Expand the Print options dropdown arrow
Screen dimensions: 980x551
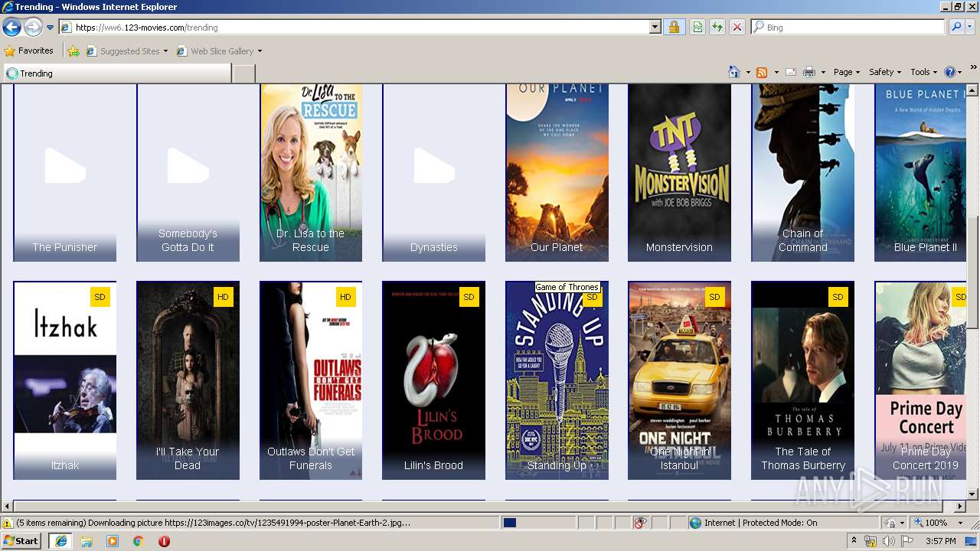[823, 72]
